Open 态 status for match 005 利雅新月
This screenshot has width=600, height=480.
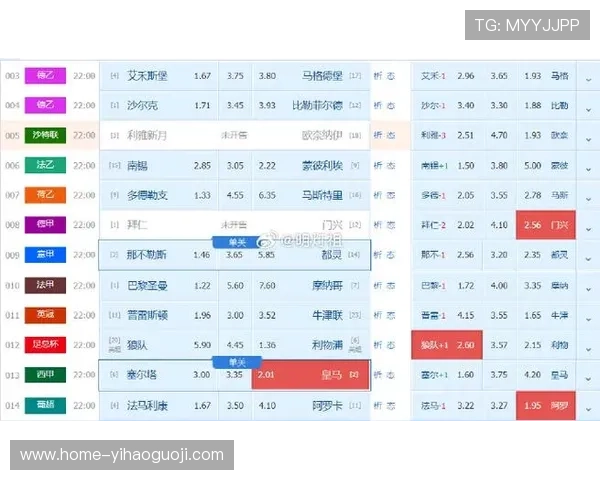(390, 135)
